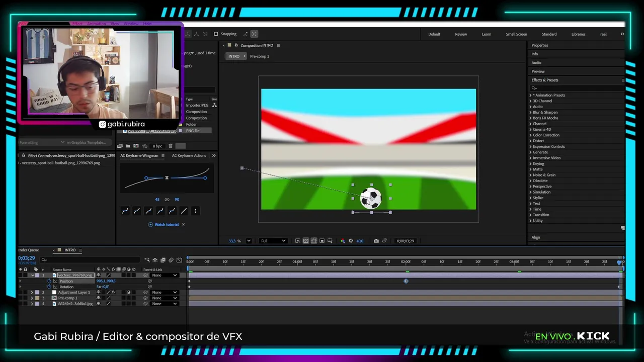Image resolution: width=644 pixels, height=362 pixels.
Task: Click the reset exposure icon
Action: pyautogui.click(x=351, y=241)
